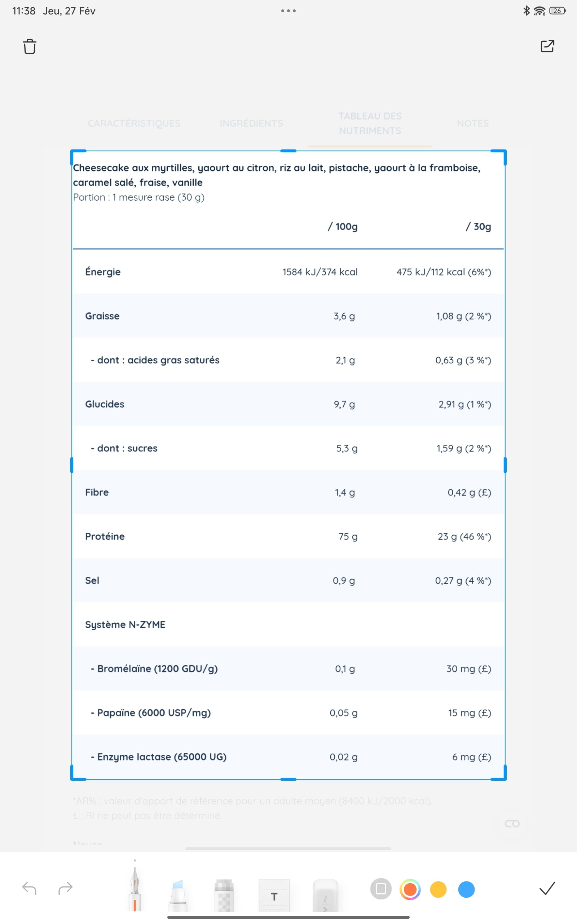The image size is (577, 924).
Task: Open the shape tool button
Action: pos(381,889)
